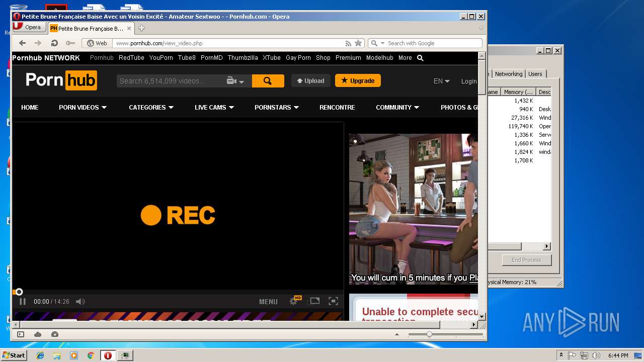Click the orange Upgrade button
Screen dimensions: 644x362
point(358,80)
